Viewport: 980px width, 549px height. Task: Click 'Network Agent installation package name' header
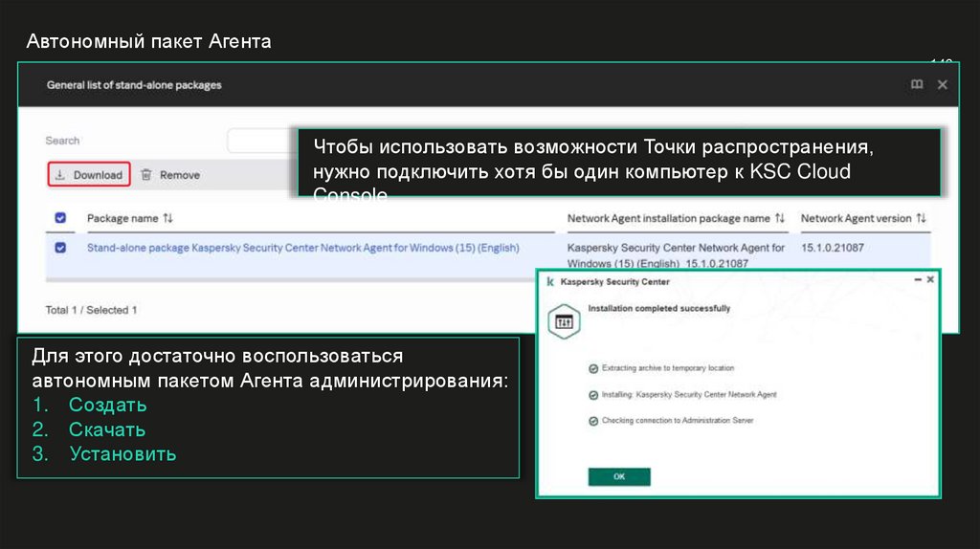click(x=668, y=218)
